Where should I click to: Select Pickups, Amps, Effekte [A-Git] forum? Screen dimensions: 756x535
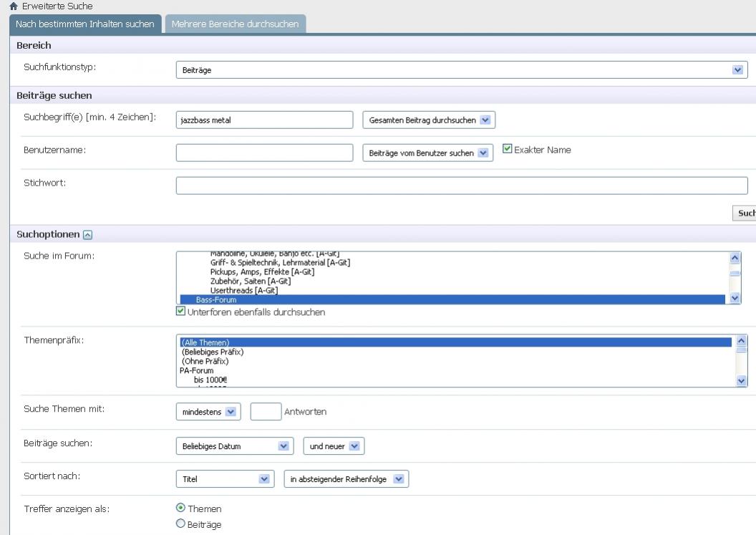(x=262, y=271)
